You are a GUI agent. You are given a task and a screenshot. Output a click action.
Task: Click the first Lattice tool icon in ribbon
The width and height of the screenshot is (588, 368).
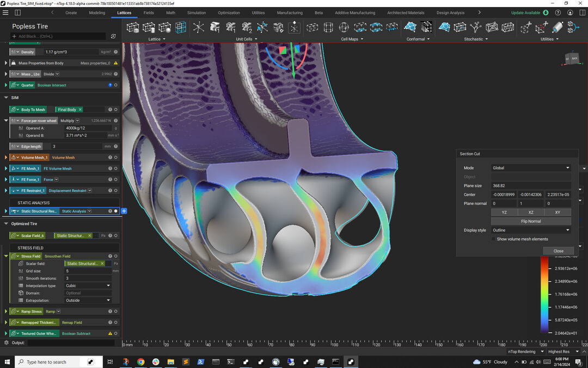click(132, 27)
